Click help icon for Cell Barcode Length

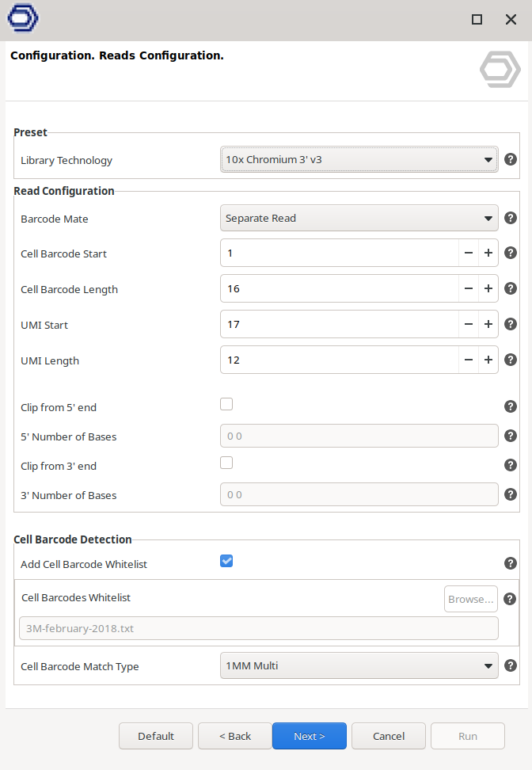511,289
